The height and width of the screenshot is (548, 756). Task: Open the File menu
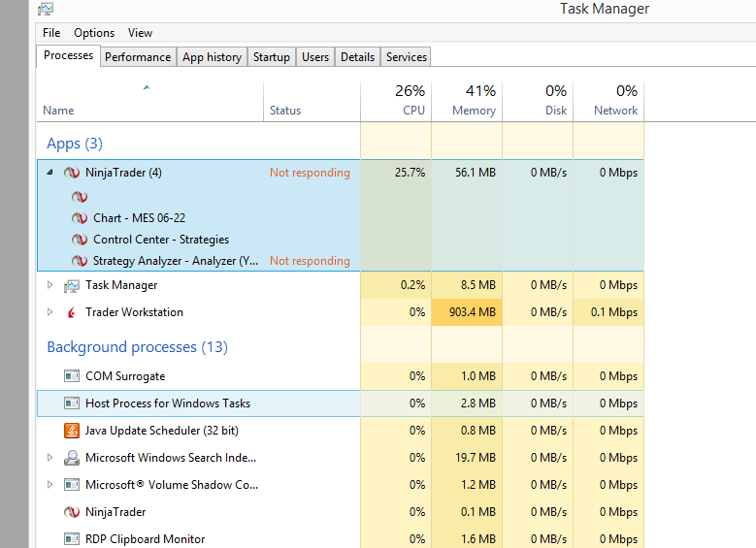[x=51, y=33]
